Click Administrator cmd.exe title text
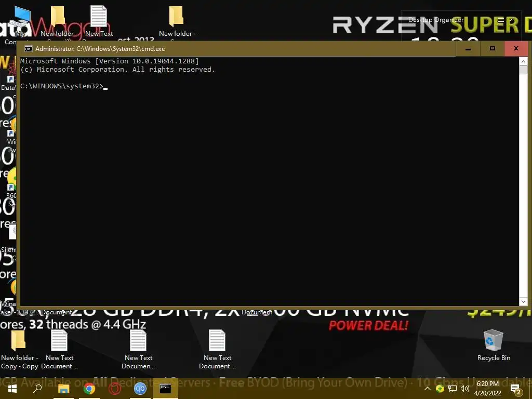532x399 pixels. point(100,49)
